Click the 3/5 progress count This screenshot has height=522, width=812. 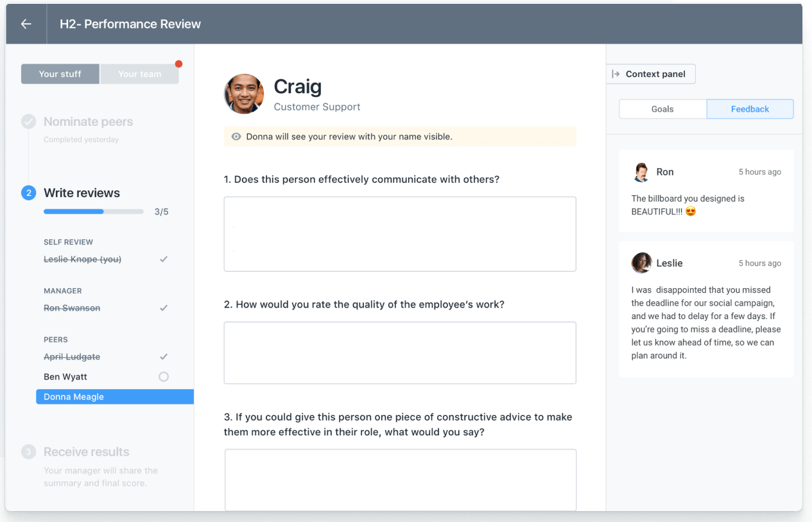pos(162,211)
